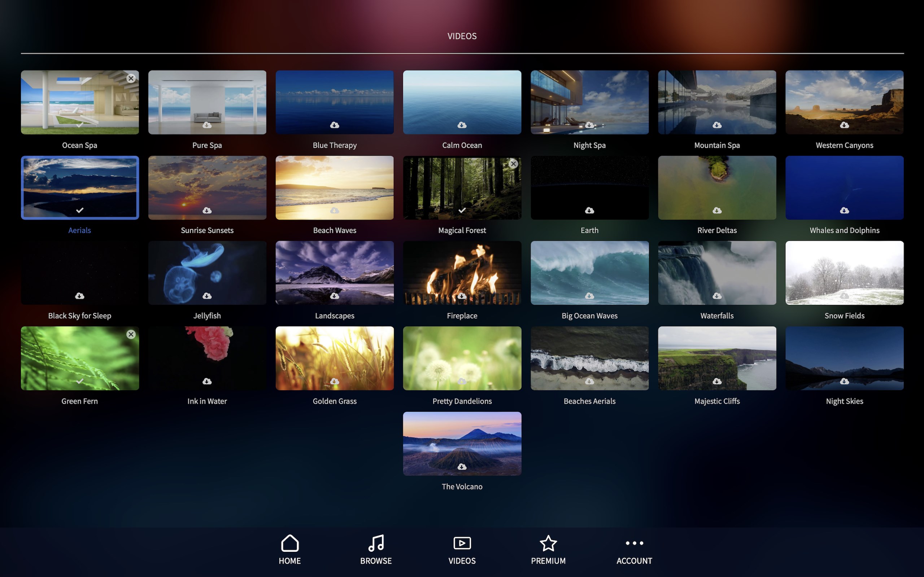Image resolution: width=924 pixels, height=577 pixels.
Task: Open the Account menu with three dots
Action: [634, 550]
